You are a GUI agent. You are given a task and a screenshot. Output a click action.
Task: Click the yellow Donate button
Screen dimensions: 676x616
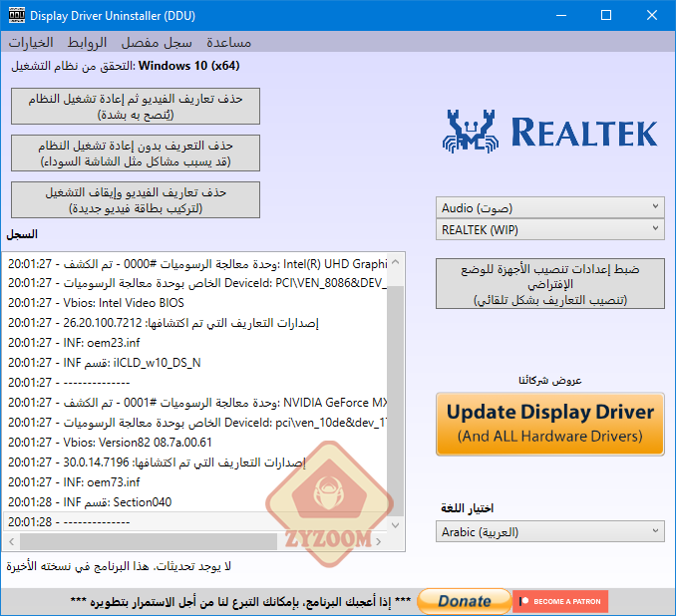click(x=465, y=601)
